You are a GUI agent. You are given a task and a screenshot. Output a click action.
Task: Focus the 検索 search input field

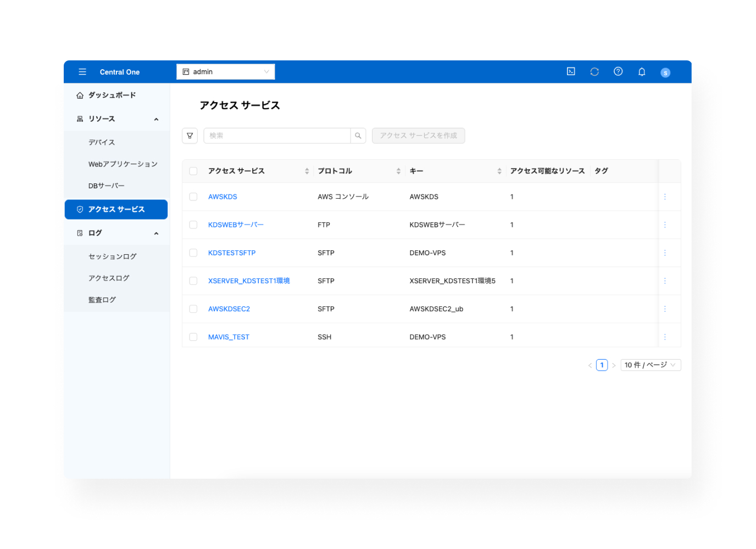(x=276, y=136)
